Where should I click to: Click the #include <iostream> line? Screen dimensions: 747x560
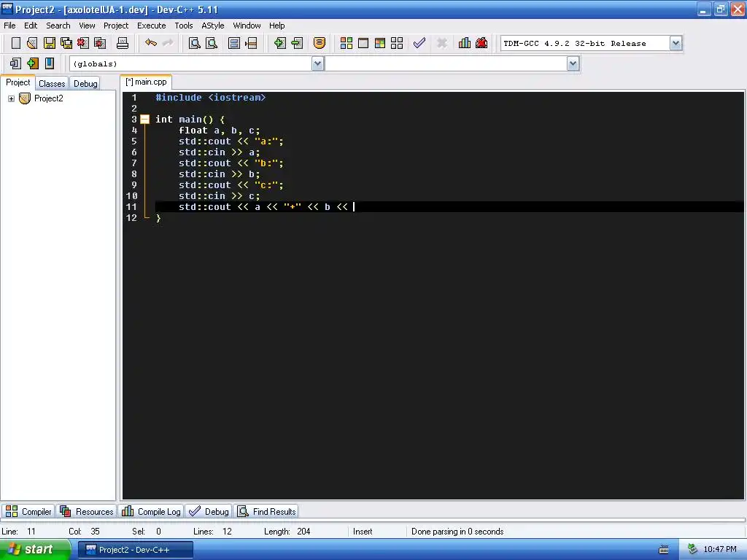pyautogui.click(x=211, y=98)
